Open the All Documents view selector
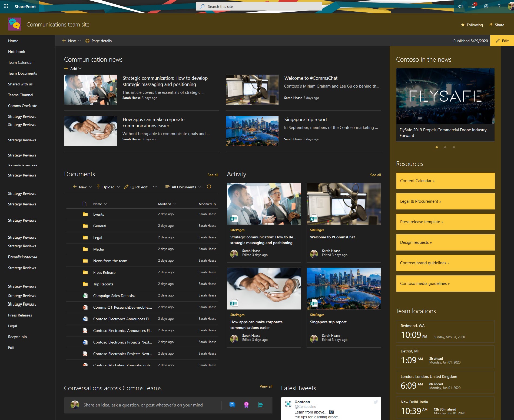The height and width of the screenshot is (420, 514). pyautogui.click(x=184, y=187)
